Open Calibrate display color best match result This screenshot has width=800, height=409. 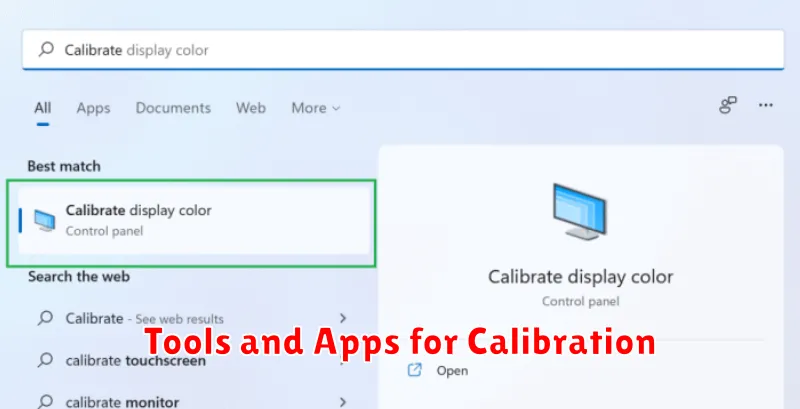[x=194, y=221]
